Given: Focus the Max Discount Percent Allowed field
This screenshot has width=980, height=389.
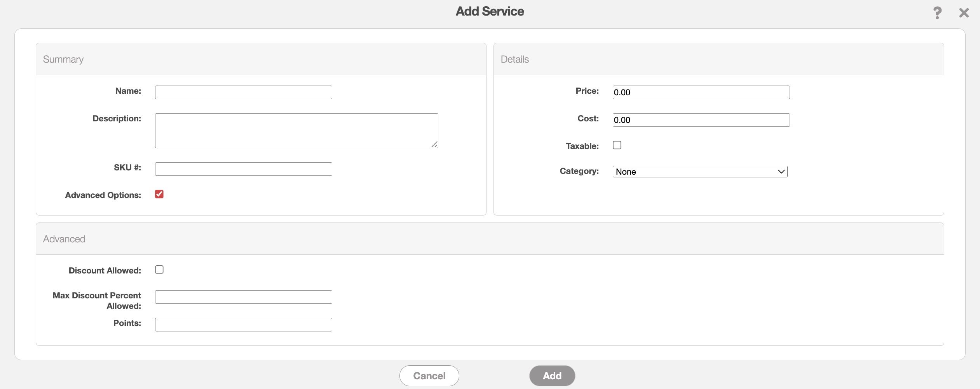Looking at the screenshot, I should click(x=243, y=297).
